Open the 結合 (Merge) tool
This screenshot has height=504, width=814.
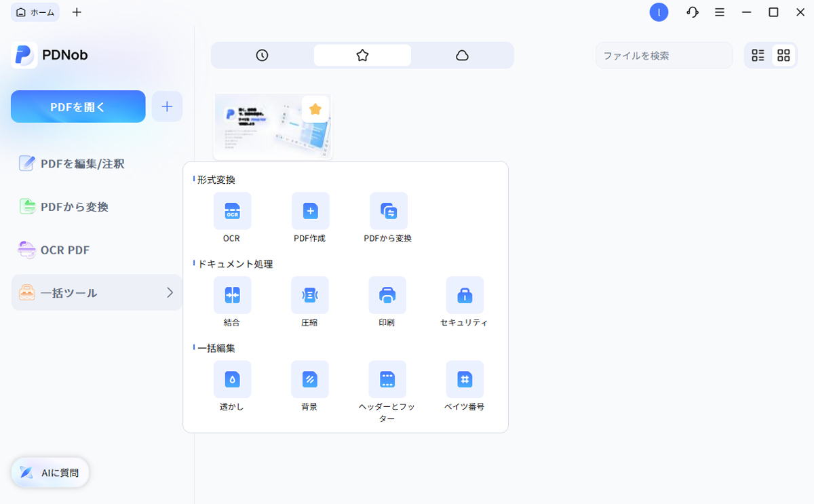pos(231,295)
